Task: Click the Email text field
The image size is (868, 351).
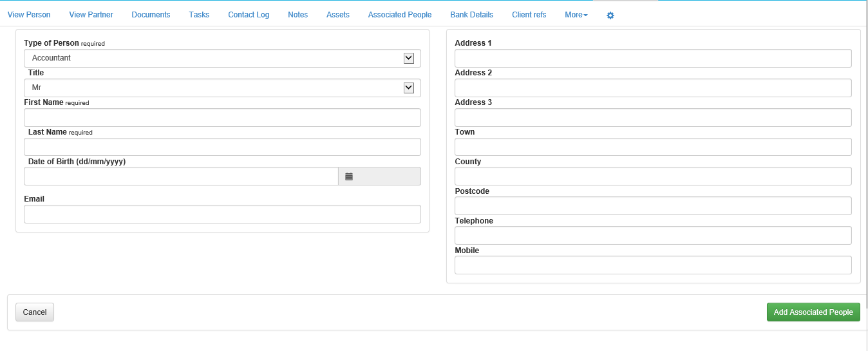Action: click(222, 214)
